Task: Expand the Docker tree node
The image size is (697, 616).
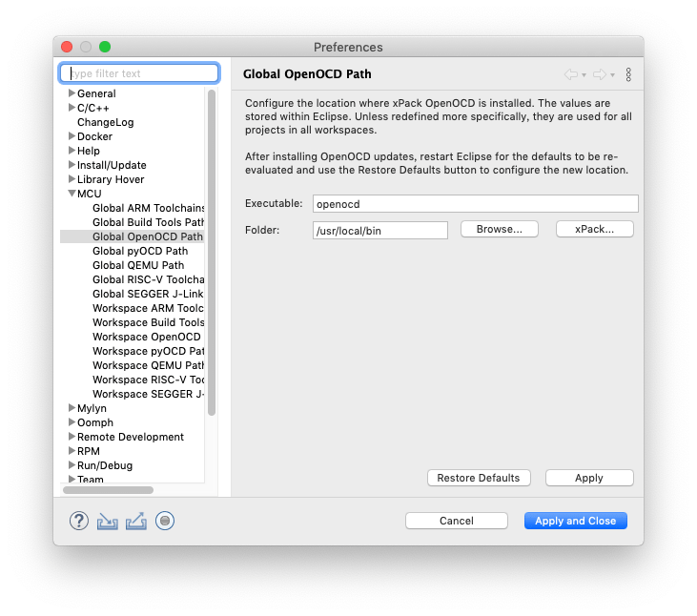Action: [72, 135]
